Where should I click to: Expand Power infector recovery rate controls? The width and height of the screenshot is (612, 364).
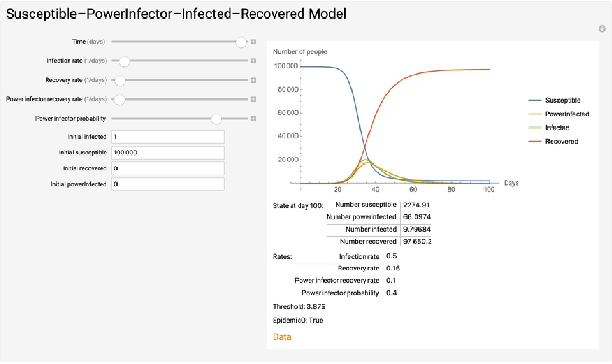coord(254,99)
